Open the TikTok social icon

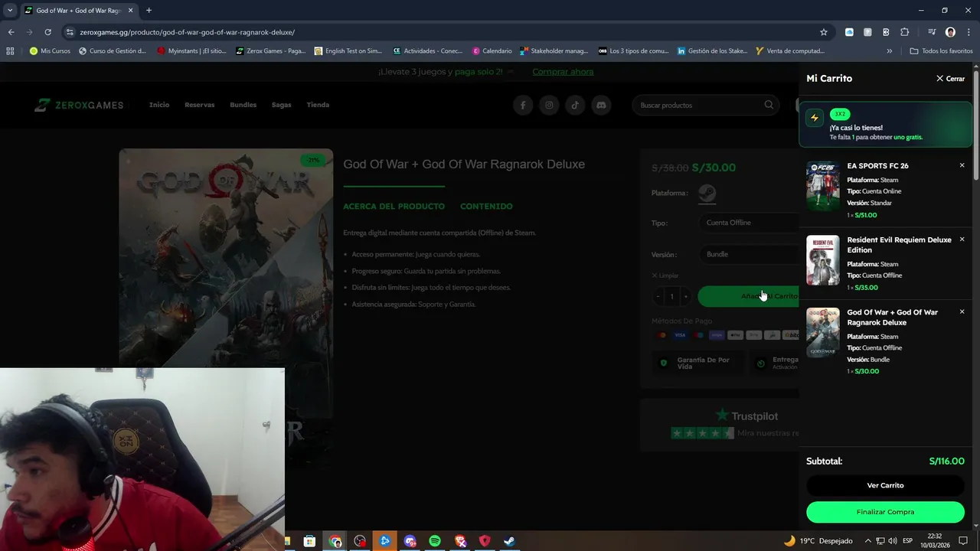point(575,106)
